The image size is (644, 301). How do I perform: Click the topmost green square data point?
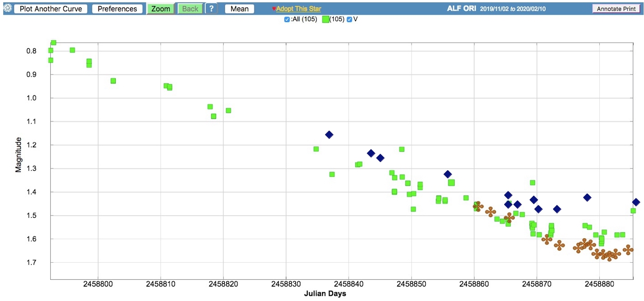[54, 42]
